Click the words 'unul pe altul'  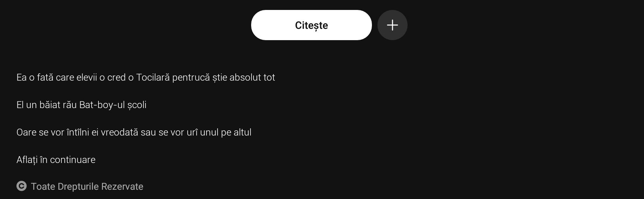226,133
